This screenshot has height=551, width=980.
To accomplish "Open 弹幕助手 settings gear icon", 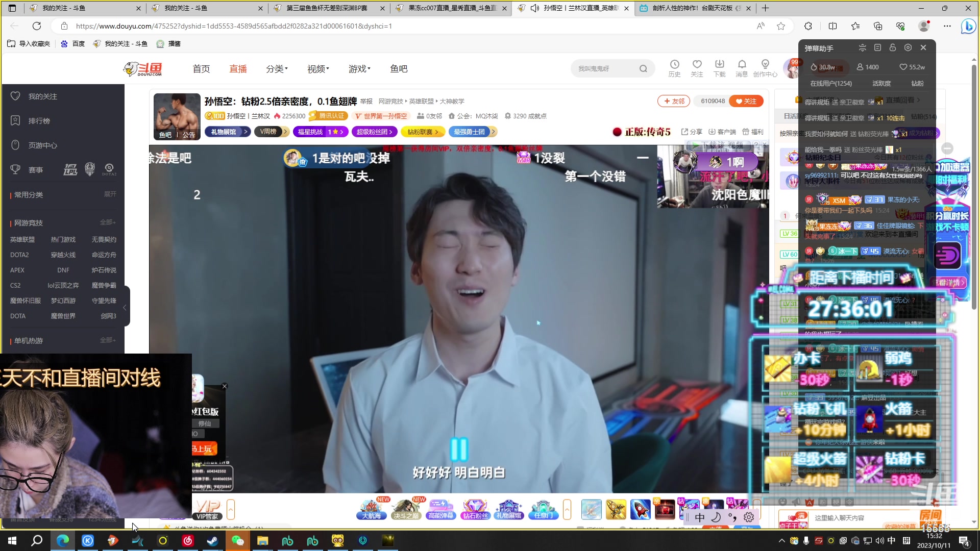I will point(908,47).
